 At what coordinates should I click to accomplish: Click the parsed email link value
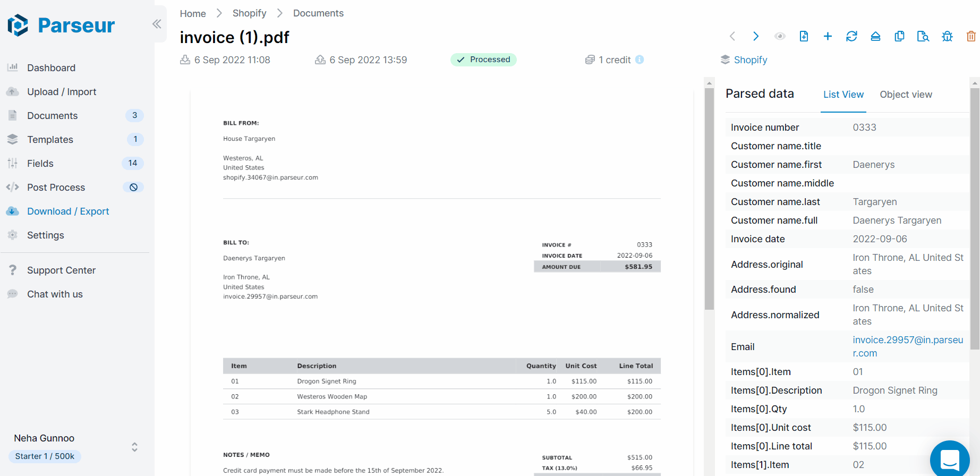(908, 346)
